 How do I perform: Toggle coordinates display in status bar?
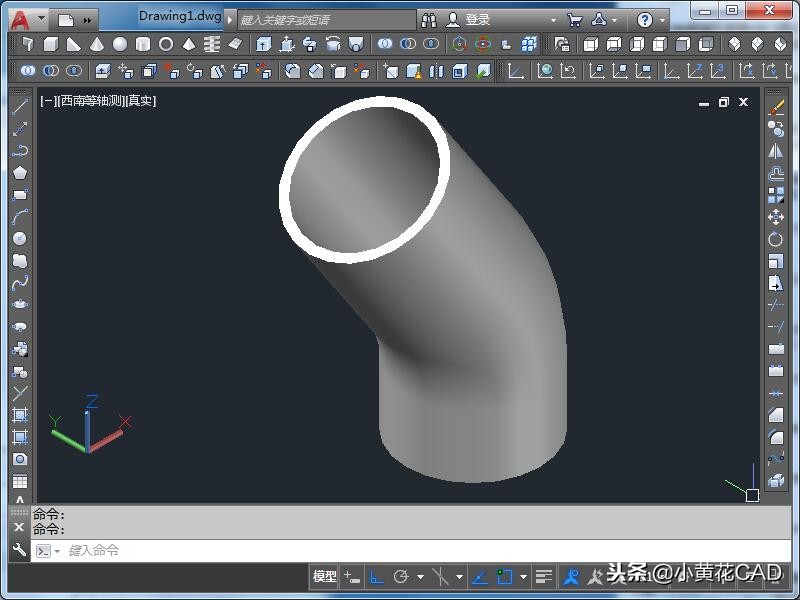point(352,577)
